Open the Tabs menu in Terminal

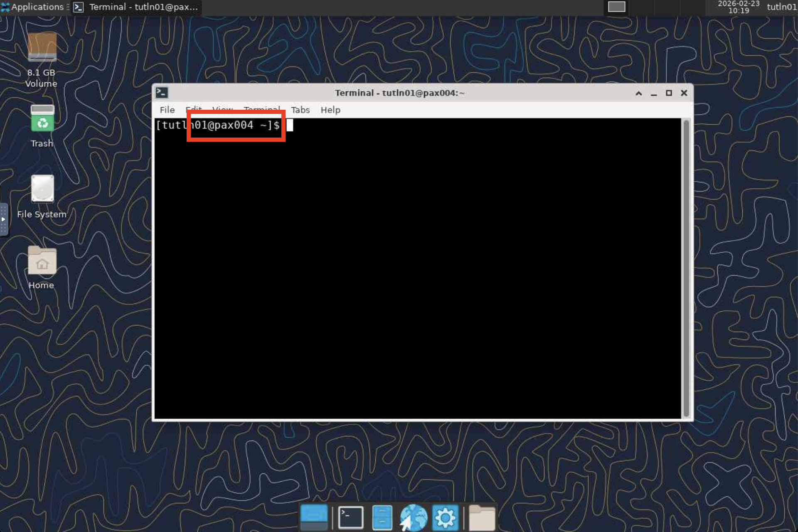point(300,110)
